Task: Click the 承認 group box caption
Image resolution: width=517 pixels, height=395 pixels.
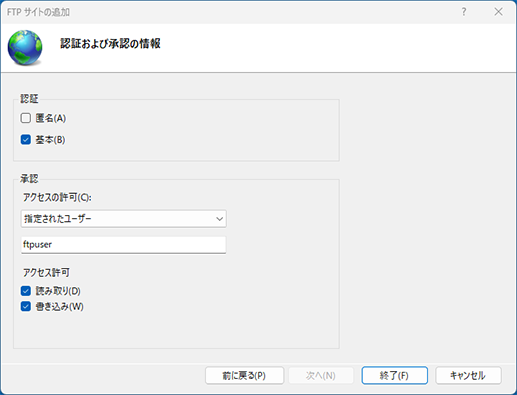Action: [x=29, y=179]
